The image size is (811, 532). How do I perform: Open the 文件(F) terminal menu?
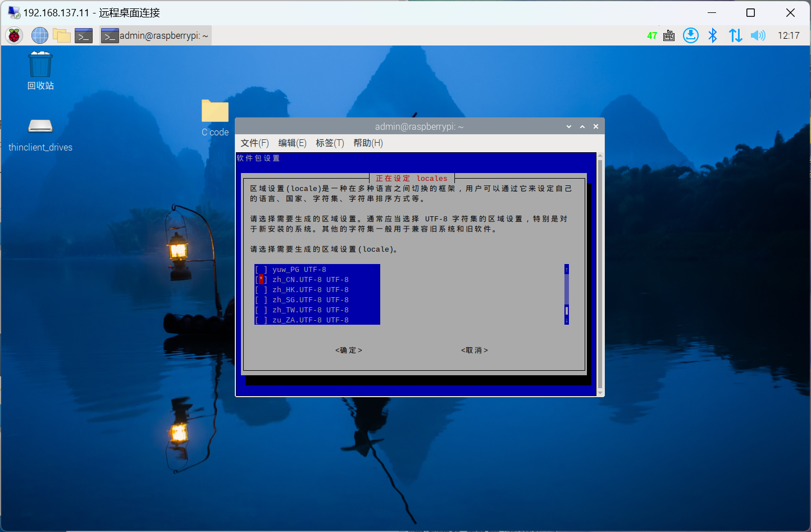(254, 143)
